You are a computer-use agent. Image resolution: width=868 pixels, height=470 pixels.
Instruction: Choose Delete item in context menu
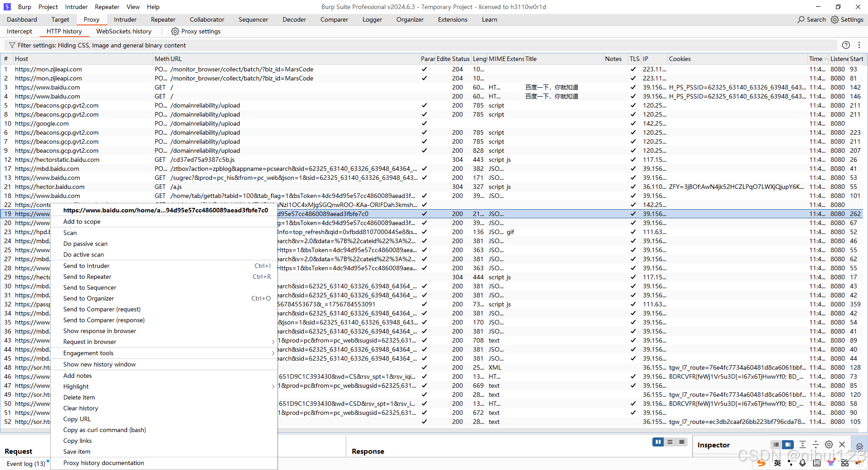(x=164, y=397)
